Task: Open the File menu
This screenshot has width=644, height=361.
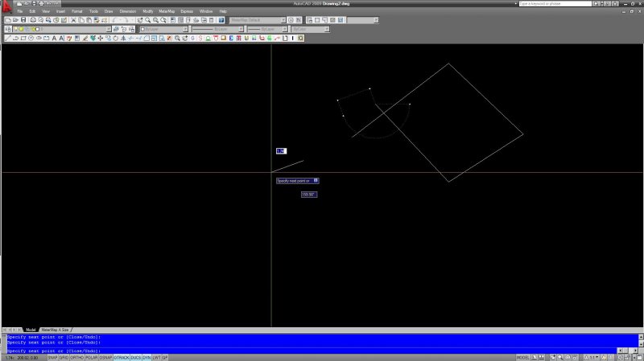Action: click(19, 11)
